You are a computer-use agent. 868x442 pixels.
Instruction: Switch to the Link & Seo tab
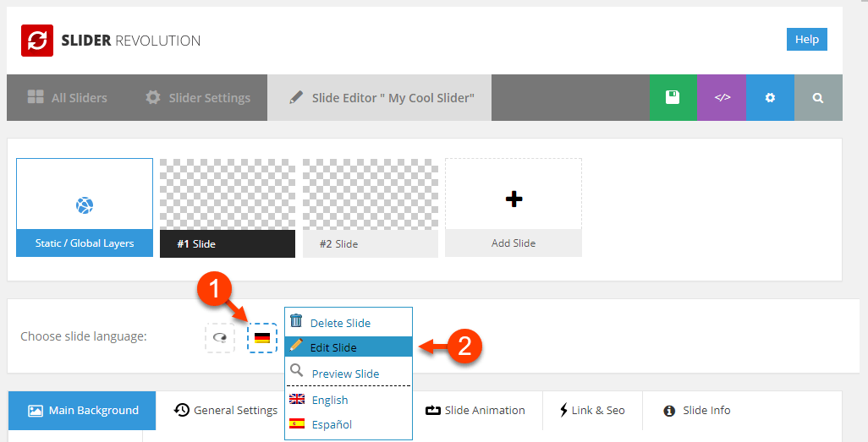(x=592, y=410)
